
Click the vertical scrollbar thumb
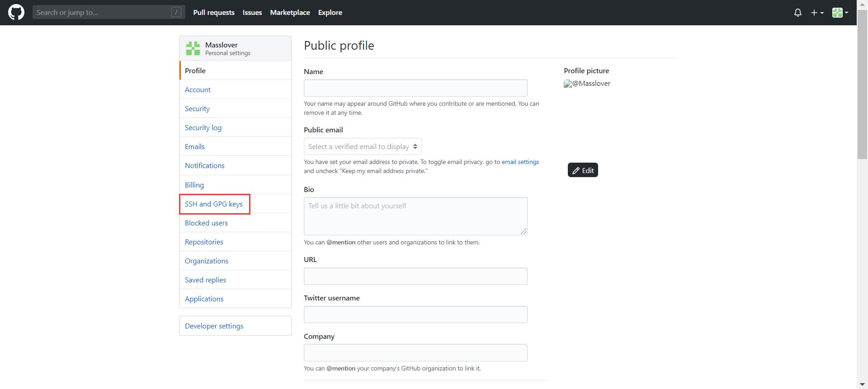(862, 84)
